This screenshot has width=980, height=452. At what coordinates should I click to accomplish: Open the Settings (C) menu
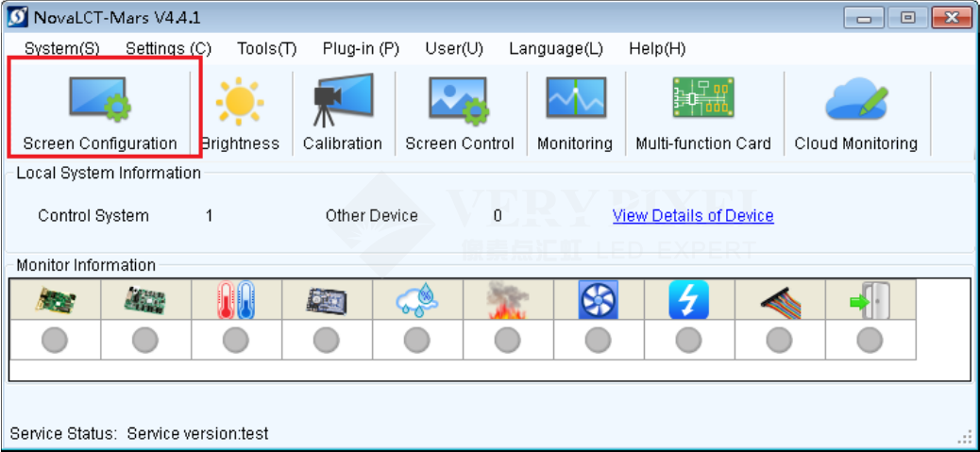coord(169,49)
